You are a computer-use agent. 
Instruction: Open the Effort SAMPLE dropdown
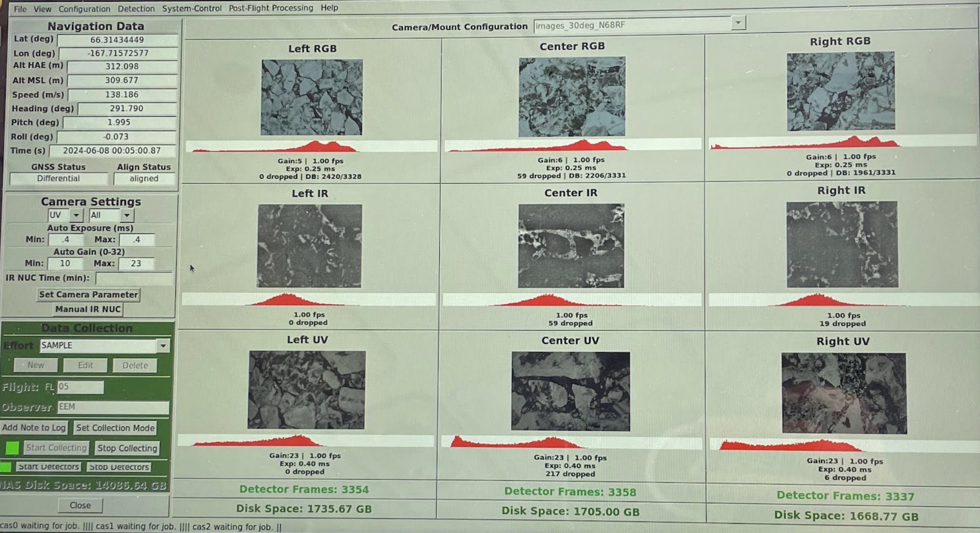point(163,346)
